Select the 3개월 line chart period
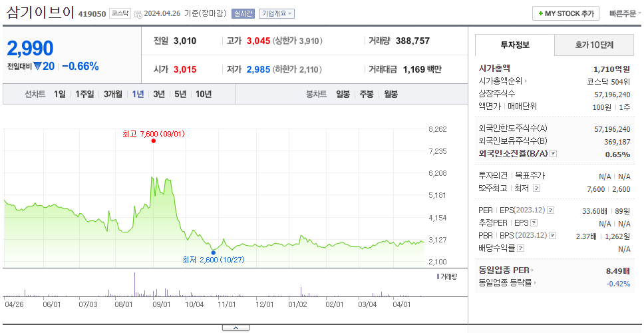Screen dimensions: 644x333 (113, 94)
